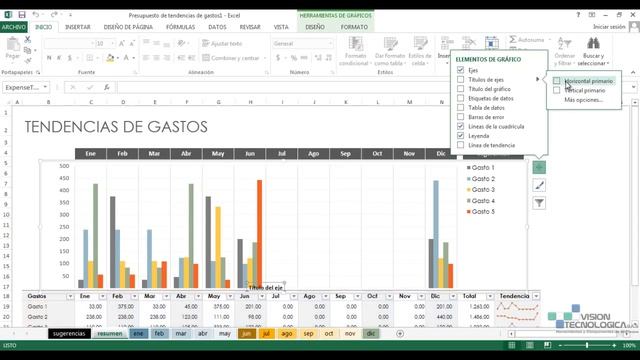This screenshot has width=640, height=360.
Task: Switch to the FORMATO chart tools tab
Action: point(354,27)
